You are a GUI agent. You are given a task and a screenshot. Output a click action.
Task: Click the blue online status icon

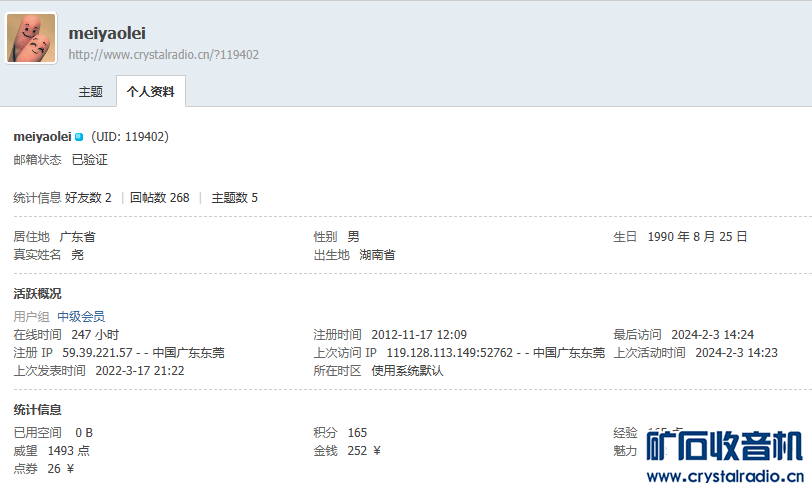(x=79, y=137)
